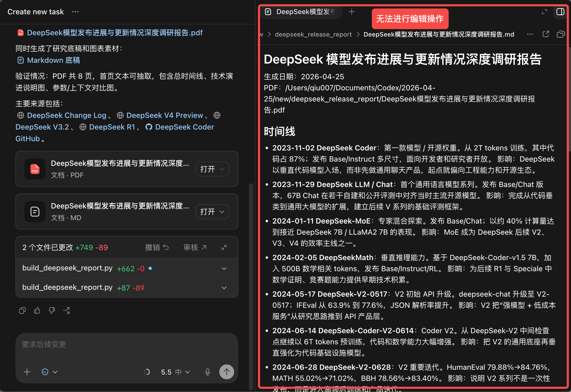Viewport: 571px width, 392px height.
Task: Toggle the side panel layout icon
Action: pos(560,12)
